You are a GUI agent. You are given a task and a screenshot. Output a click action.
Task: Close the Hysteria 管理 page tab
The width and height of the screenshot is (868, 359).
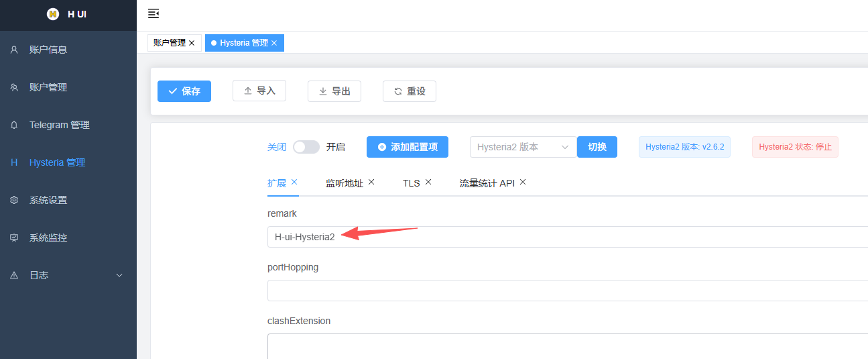coord(274,43)
